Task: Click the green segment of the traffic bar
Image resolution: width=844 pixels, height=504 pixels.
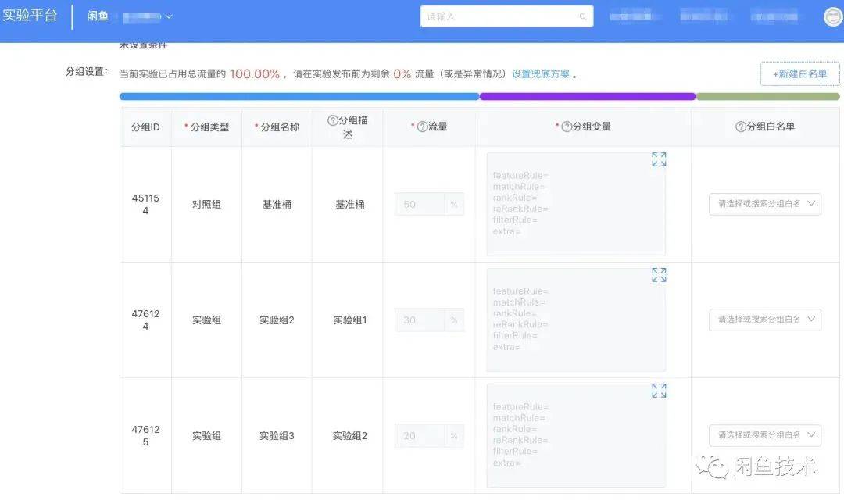Action: (x=767, y=97)
